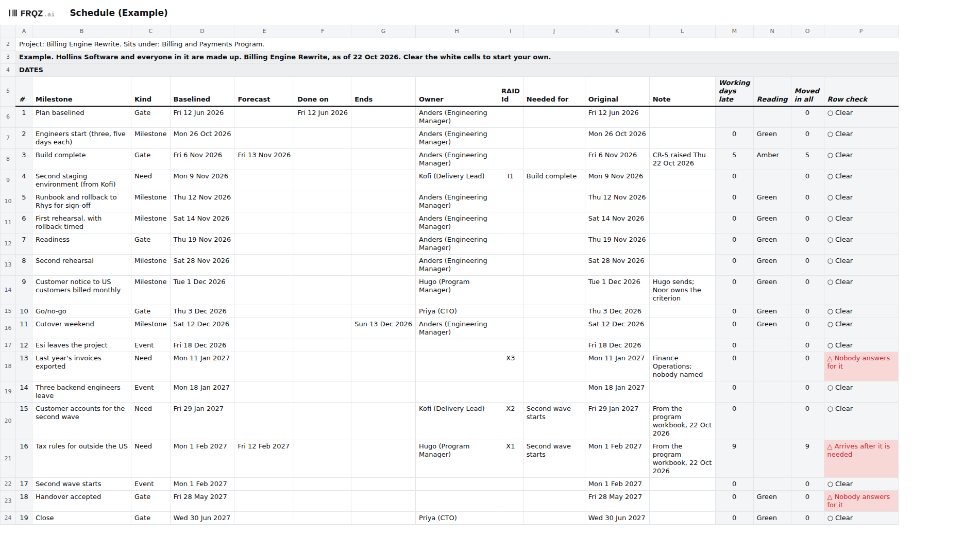Click the 'Build complete' Needed for cell

[554, 180]
